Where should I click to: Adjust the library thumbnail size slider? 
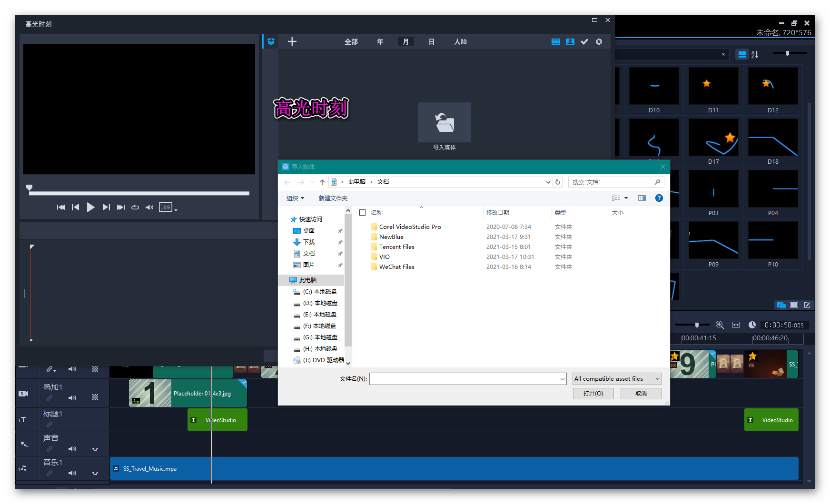[x=787, y=53]
